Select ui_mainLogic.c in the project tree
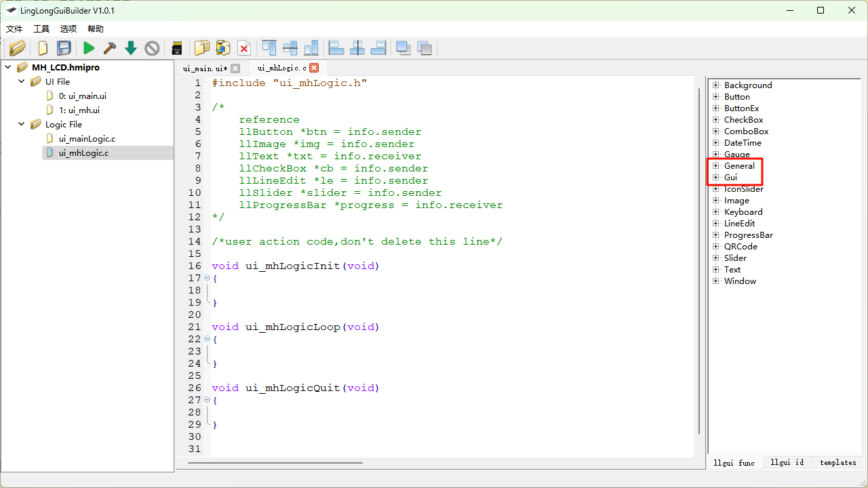This screenshot has width=868, height=488. (x=86, y=139)
